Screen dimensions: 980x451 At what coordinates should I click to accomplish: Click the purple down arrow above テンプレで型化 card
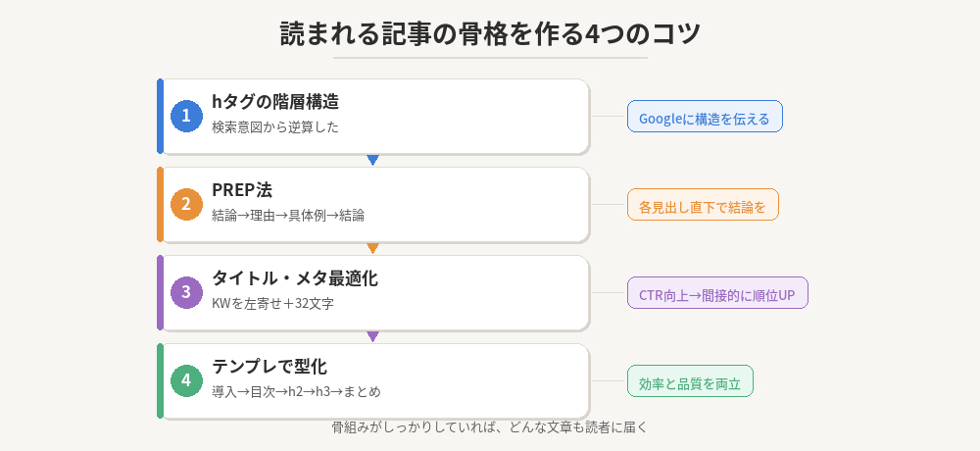pos(372,336)
